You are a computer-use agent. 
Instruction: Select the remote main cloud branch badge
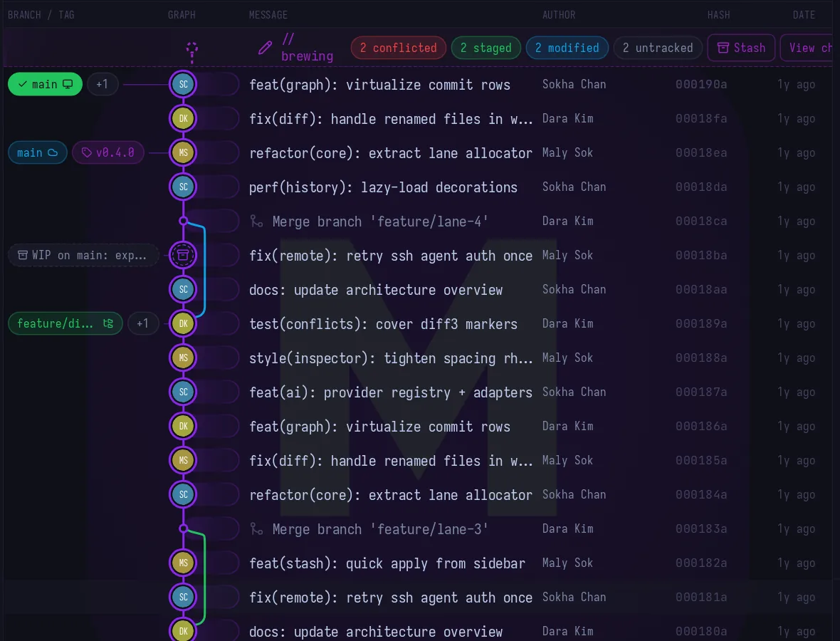pos(38,152)
